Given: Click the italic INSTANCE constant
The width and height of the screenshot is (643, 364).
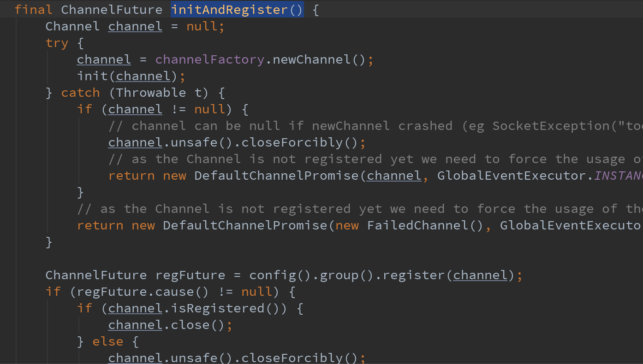Looking at the screenshot, I should click(x=618, y=176).
